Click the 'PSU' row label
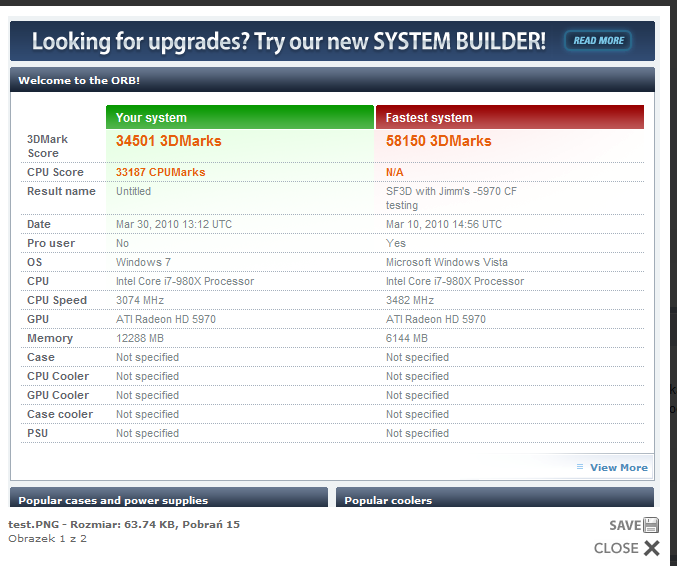This screenshot has height=566, width=677. 37,433
